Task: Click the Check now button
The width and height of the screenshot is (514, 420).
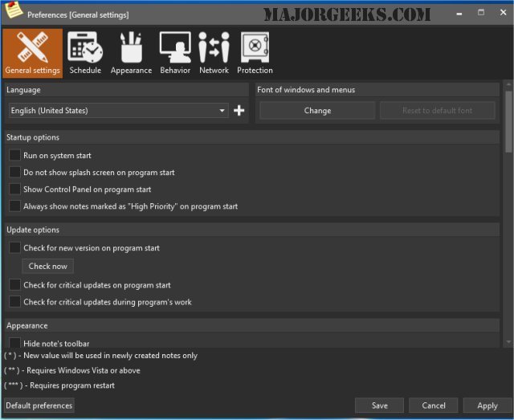Action: [48, 267]
